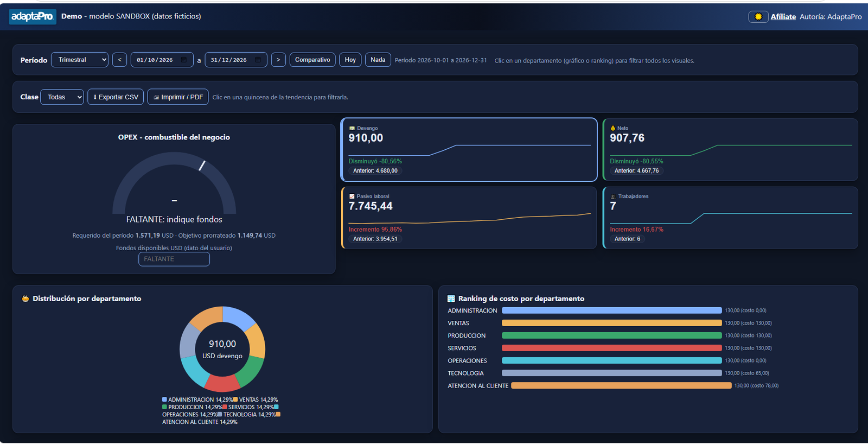Filter by the VENTAS ranking bar
Screen dimensions: 868x444
612,323
